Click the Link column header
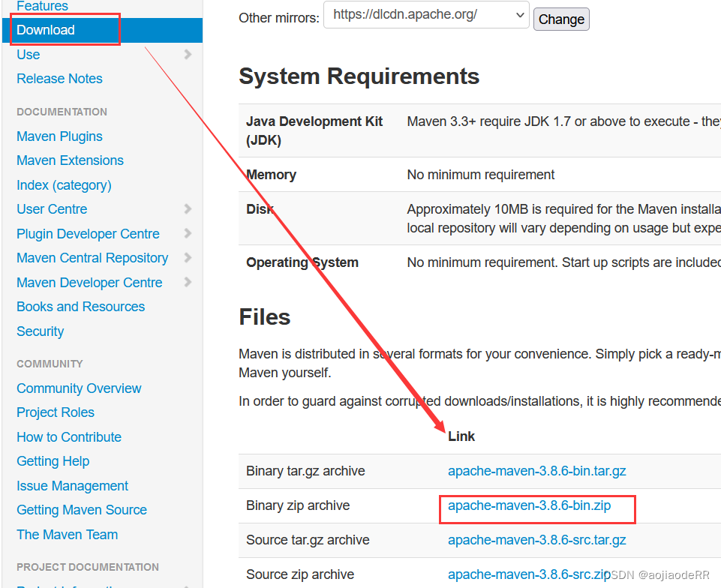This screenshot has height=588, width=721. coord(461,436)
